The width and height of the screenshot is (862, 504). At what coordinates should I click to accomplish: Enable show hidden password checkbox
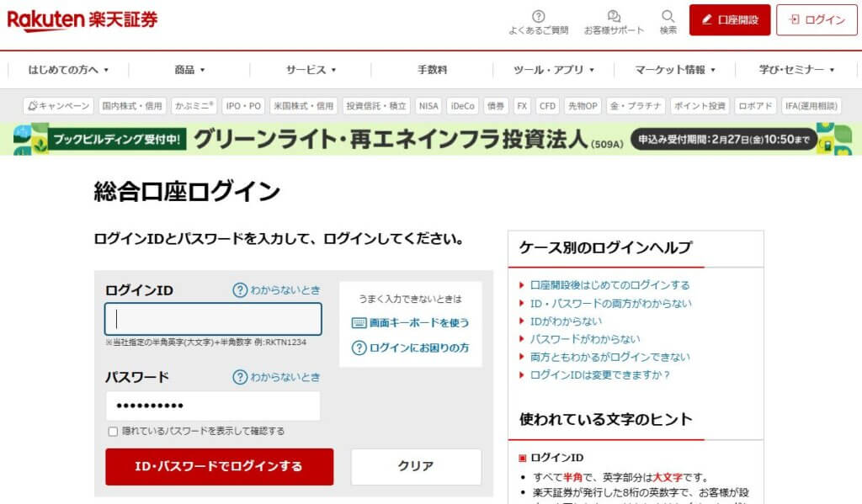pyautogui.click(x=113, y=432)
